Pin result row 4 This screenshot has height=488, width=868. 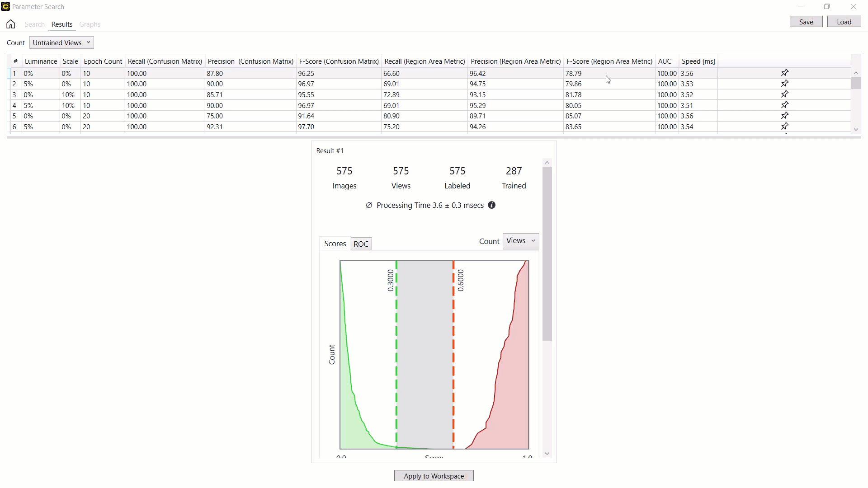[785, 105]
